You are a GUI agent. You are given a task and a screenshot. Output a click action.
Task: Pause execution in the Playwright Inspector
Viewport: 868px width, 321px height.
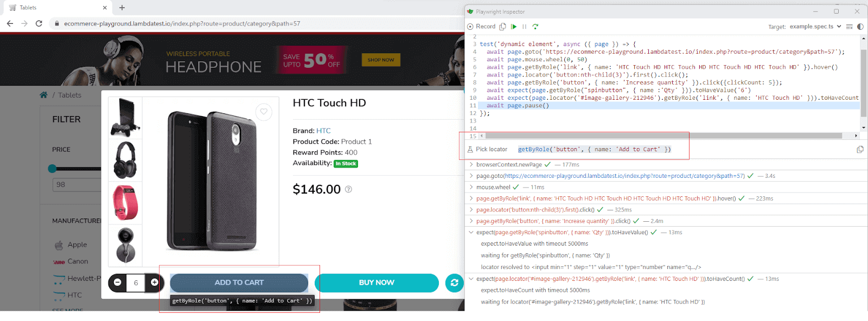coord(525,27)
